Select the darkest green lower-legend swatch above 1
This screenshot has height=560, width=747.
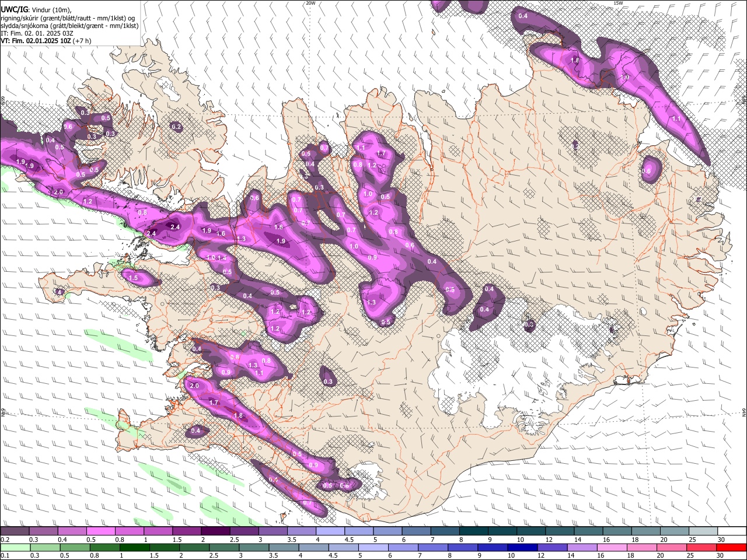134,547
